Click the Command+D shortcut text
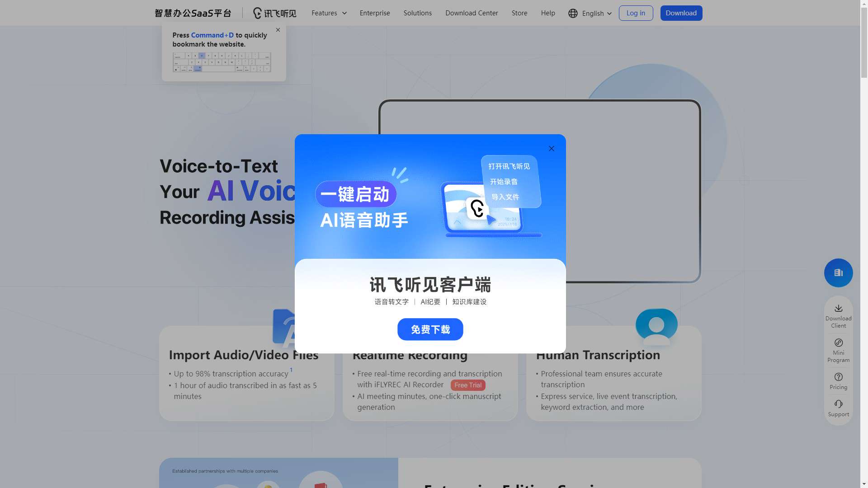 (212, 35)
